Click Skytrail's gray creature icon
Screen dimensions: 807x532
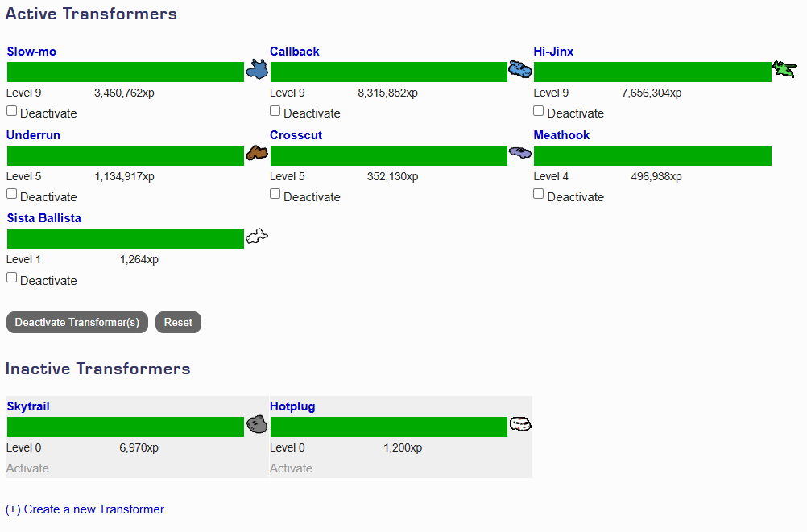tap(256, 424)
